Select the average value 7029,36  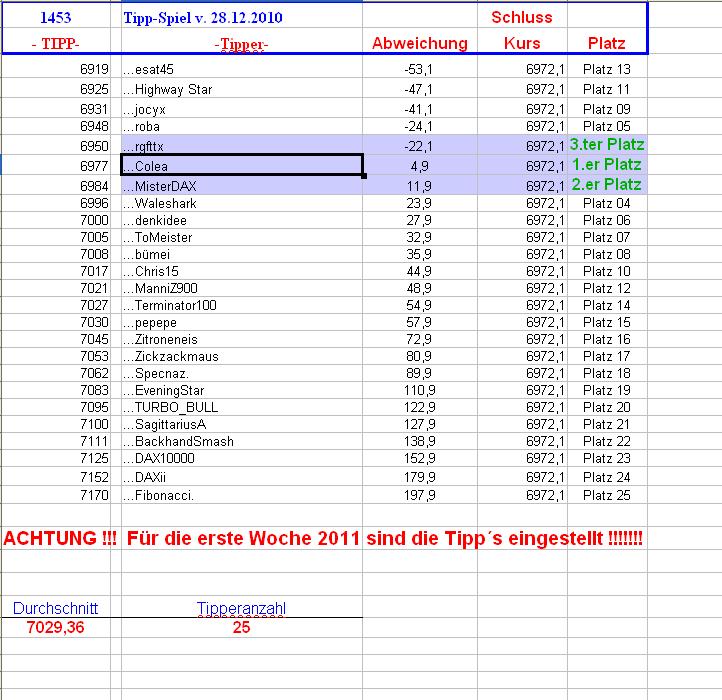[56, 627]
